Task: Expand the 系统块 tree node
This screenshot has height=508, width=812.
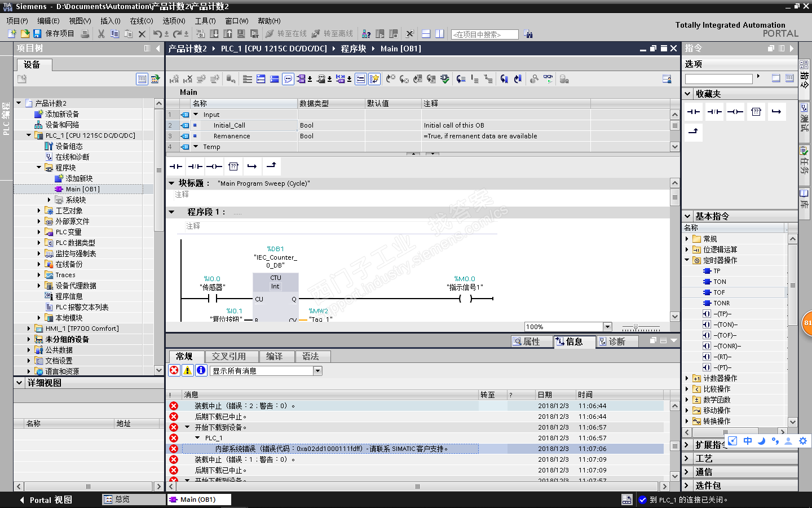Action: 49,200
